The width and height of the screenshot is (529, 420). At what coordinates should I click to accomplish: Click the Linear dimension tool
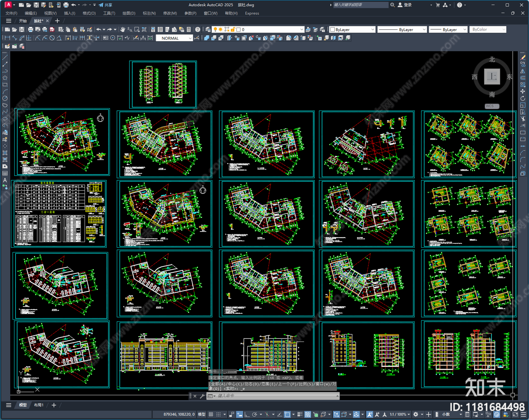coord(7,38)
